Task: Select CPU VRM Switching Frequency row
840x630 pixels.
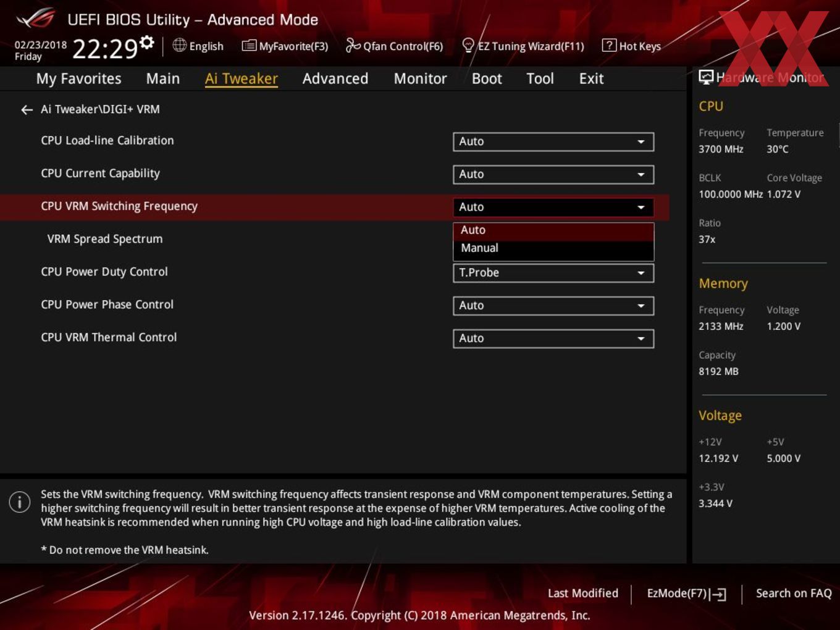Action: pyautogui.click(x=335, y=207)
